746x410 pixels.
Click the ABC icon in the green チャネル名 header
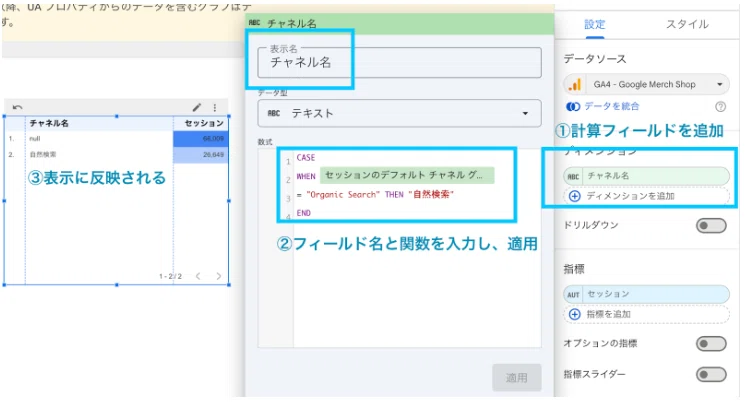pos(255,22)
